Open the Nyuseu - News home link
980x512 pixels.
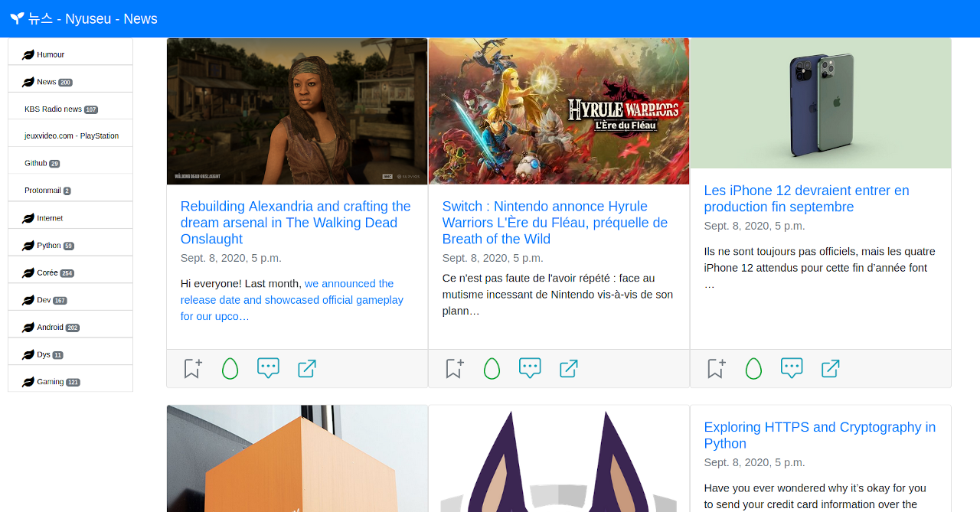click(x=93, y=18)
